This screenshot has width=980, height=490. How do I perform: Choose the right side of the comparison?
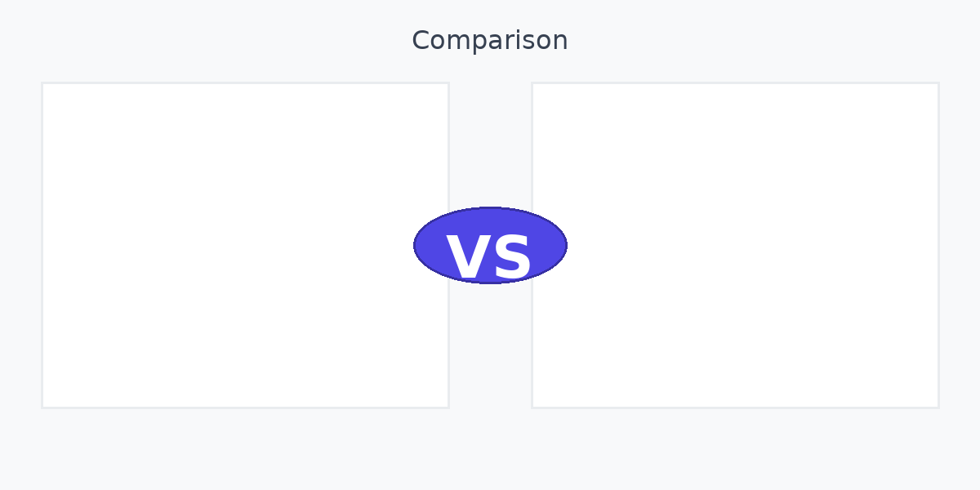[751, 245]
